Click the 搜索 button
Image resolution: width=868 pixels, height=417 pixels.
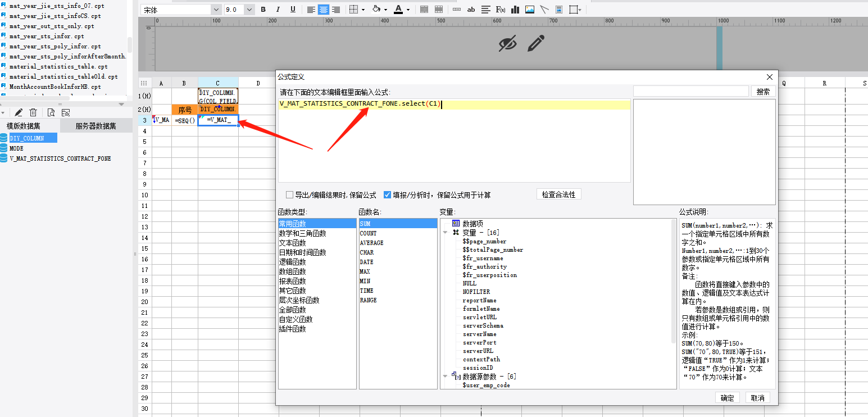click(x=764, y=92)
